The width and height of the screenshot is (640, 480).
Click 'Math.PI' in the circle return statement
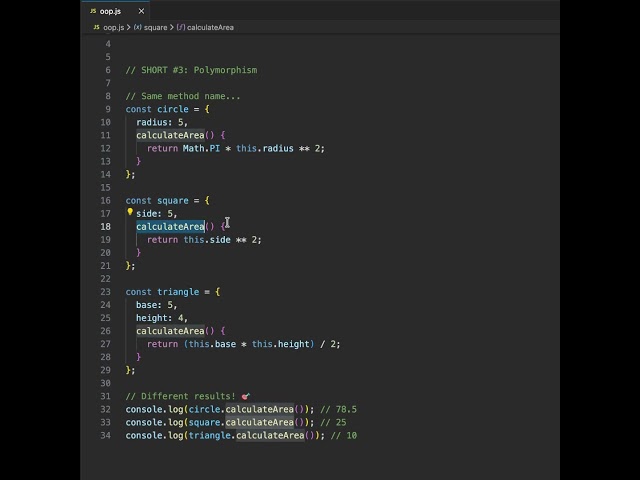click(x=201, y=148)
